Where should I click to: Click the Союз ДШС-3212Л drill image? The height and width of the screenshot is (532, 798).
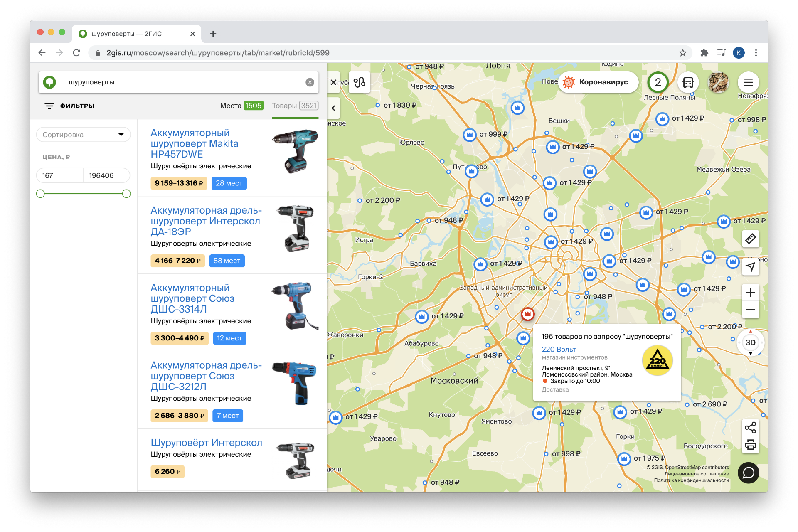[x=295, y=383]
